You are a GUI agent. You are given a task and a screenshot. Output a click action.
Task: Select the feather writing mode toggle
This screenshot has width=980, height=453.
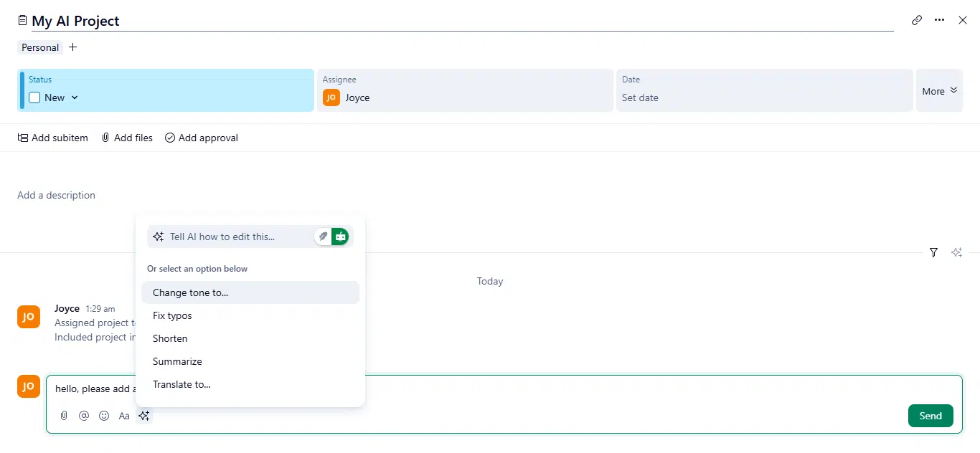coord(323,237)
